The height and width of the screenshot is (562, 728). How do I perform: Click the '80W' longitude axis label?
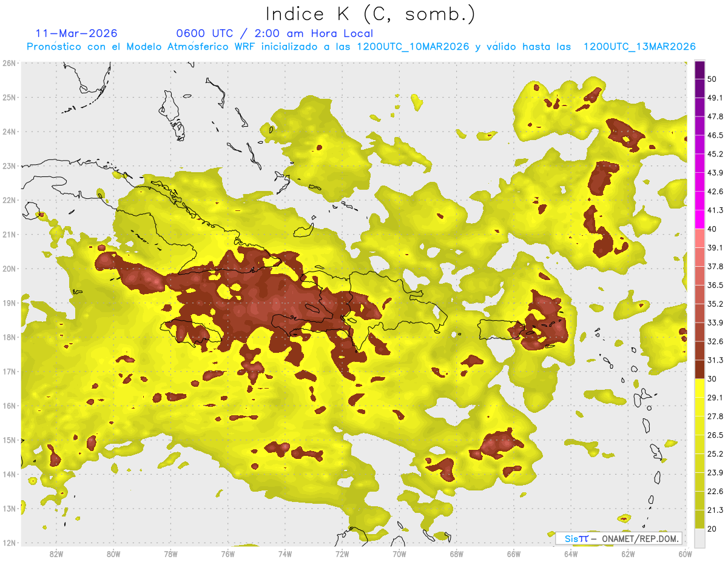[x=113, y=554]
